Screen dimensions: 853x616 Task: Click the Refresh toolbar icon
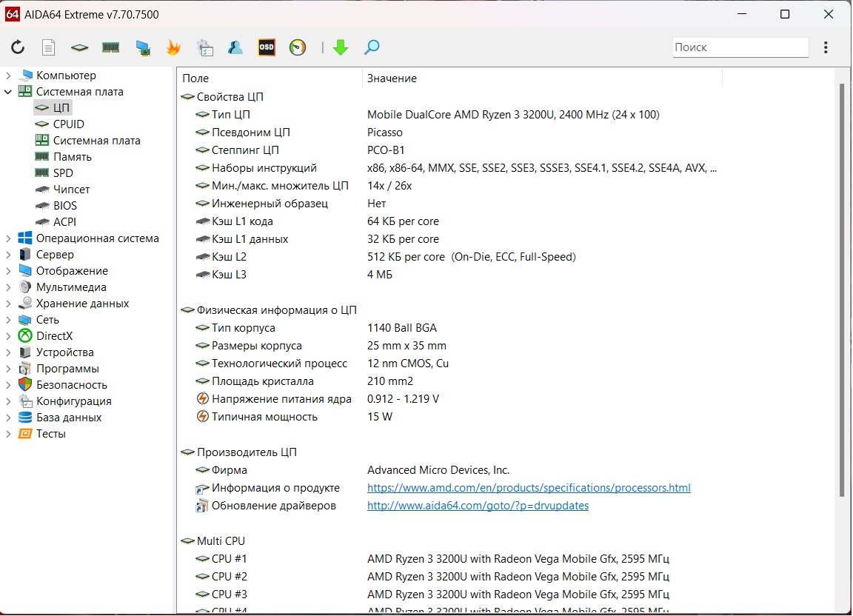point(18,47)
